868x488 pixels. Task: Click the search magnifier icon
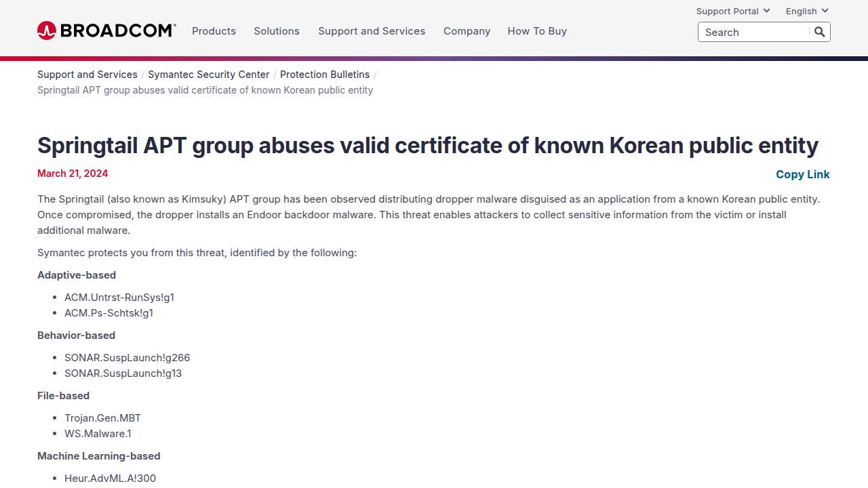click(x=819, y=32)
